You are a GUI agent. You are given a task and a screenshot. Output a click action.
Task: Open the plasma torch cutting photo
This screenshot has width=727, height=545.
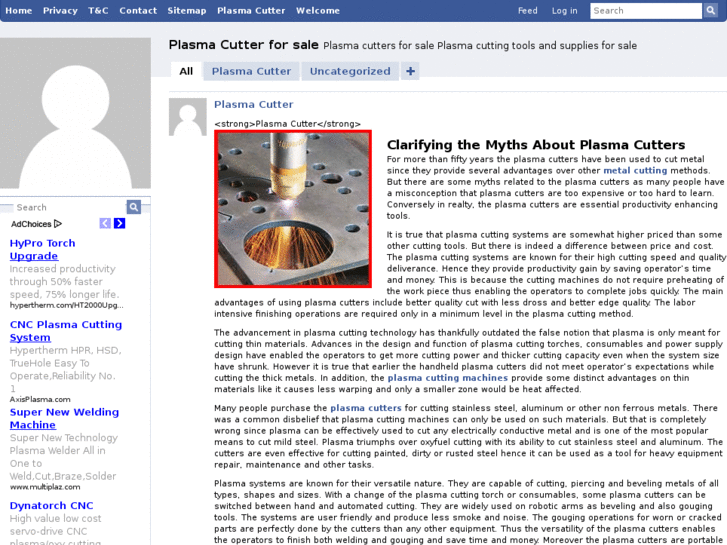(293, 209)
